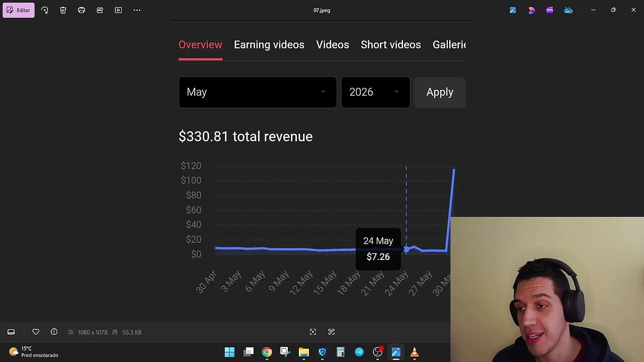
Task: Mark photo as favorite with heart icon
Action: click(36, 332)
